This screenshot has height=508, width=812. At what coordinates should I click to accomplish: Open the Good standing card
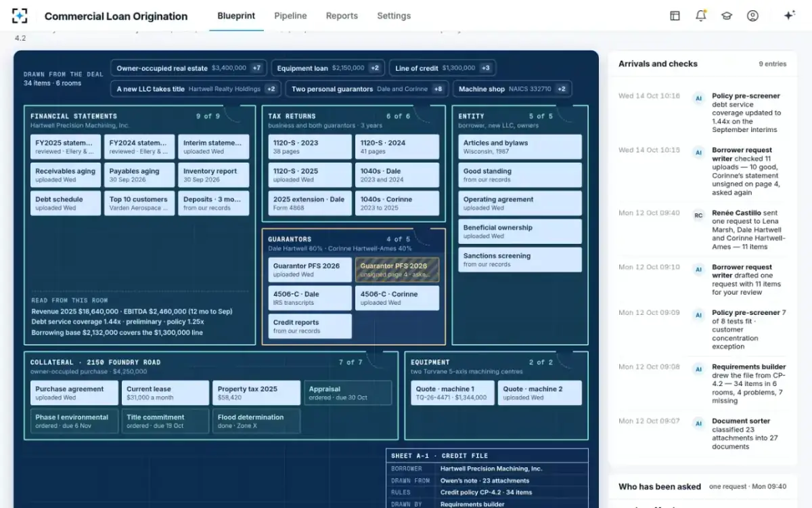pyautogui.click(x=520, y=175)
